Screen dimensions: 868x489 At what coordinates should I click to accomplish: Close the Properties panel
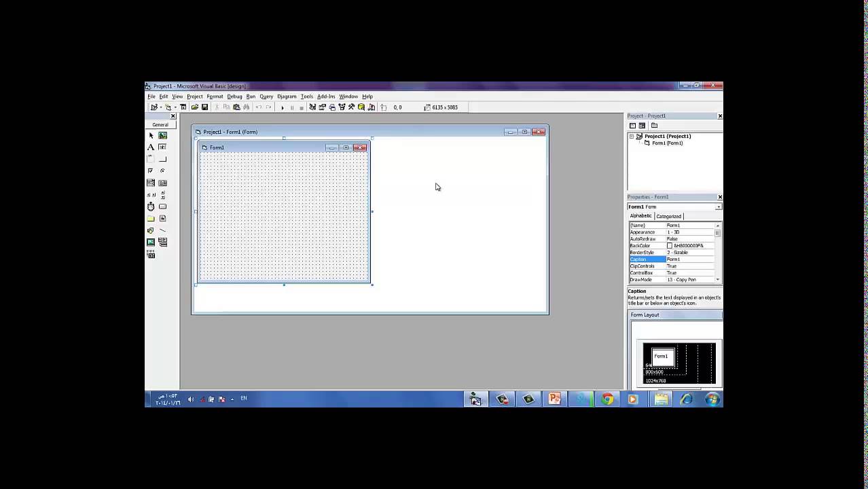(720, 197)
